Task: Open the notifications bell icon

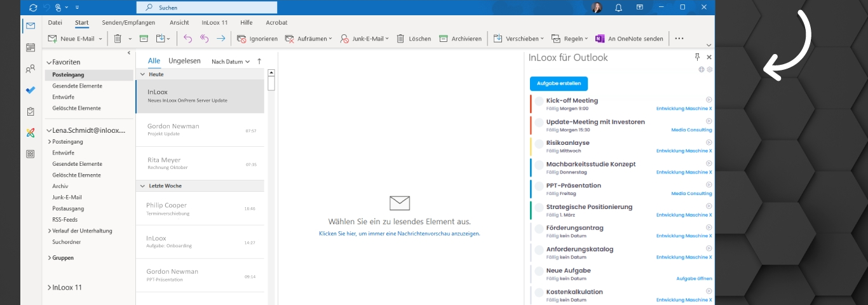Action: tap(618, 8)
